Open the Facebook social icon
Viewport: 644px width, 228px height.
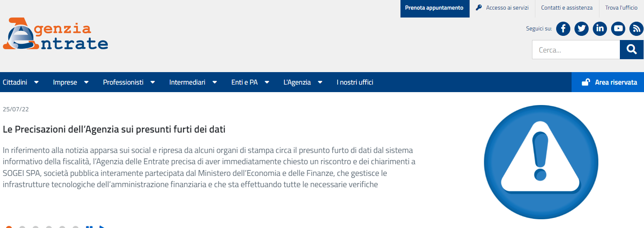pyautogui.click(x=563, y=28)
